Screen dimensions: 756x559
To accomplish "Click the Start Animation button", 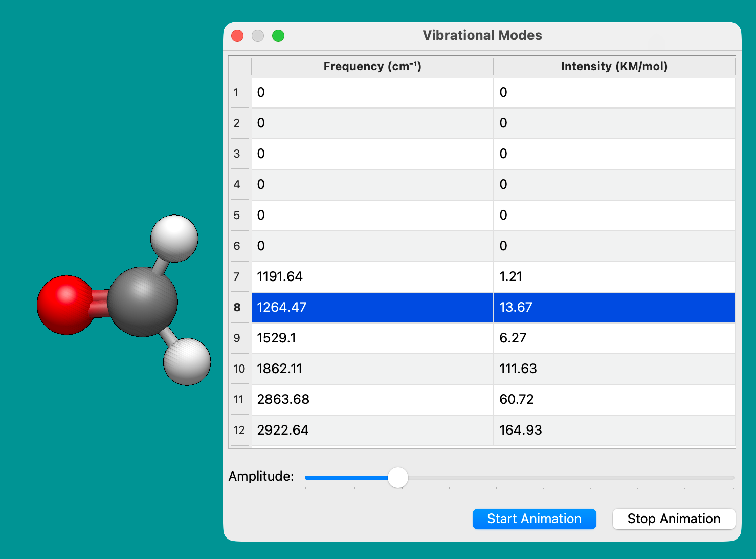I will point(534,519).
